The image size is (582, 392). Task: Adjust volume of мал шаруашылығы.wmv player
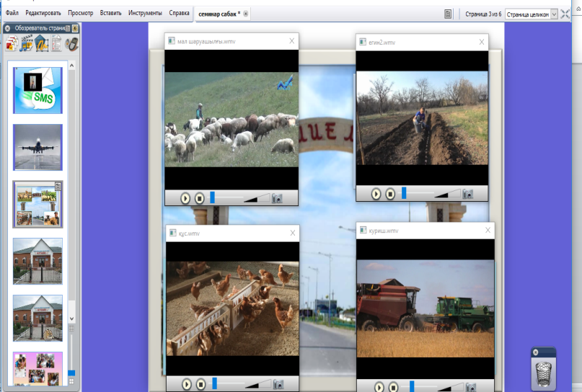[257, 198]
